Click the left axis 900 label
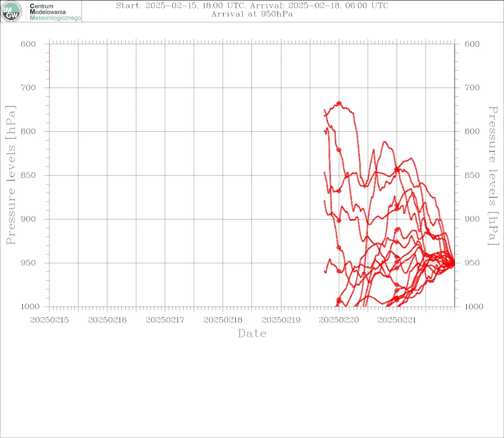 pyautogui.click(x=28, y=219)
